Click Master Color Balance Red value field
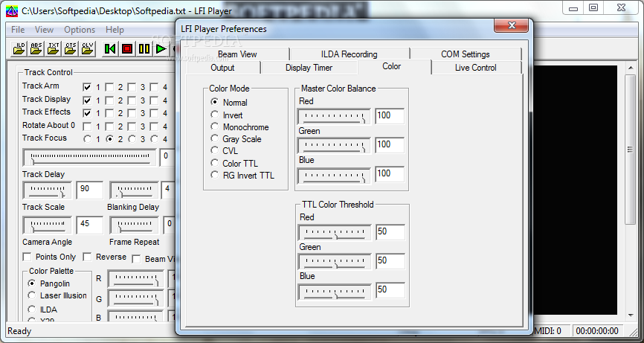 (x=390, y=116)
